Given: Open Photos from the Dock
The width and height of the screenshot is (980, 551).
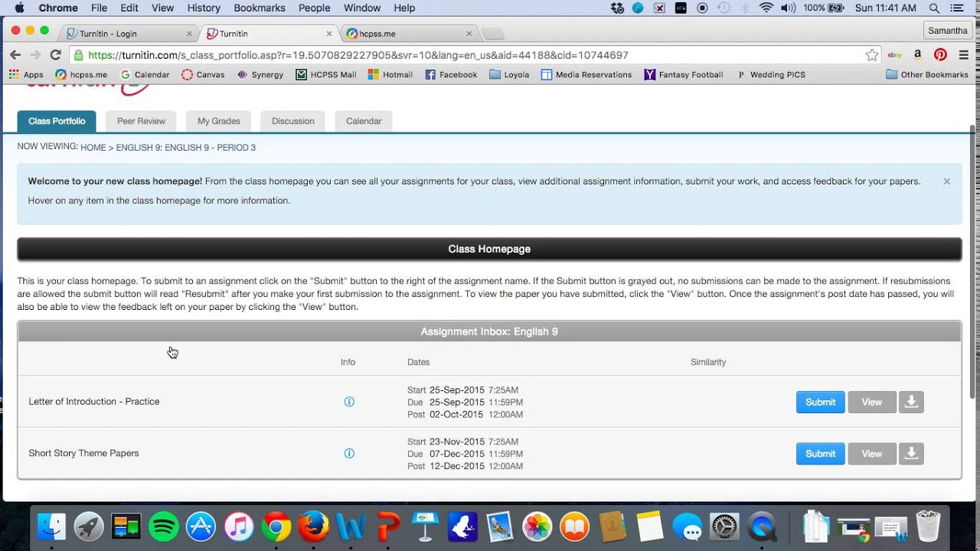Looking at the screenshot, I should (537, 527).
